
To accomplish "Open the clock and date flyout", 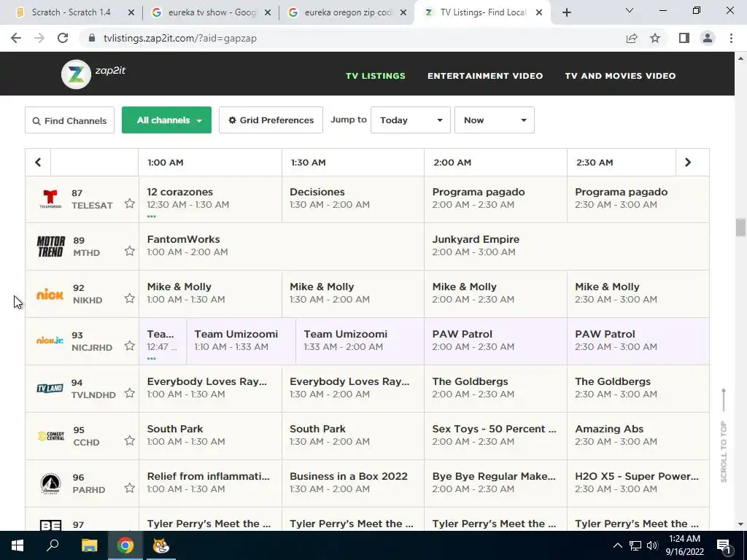I will [x=684, y=545].
